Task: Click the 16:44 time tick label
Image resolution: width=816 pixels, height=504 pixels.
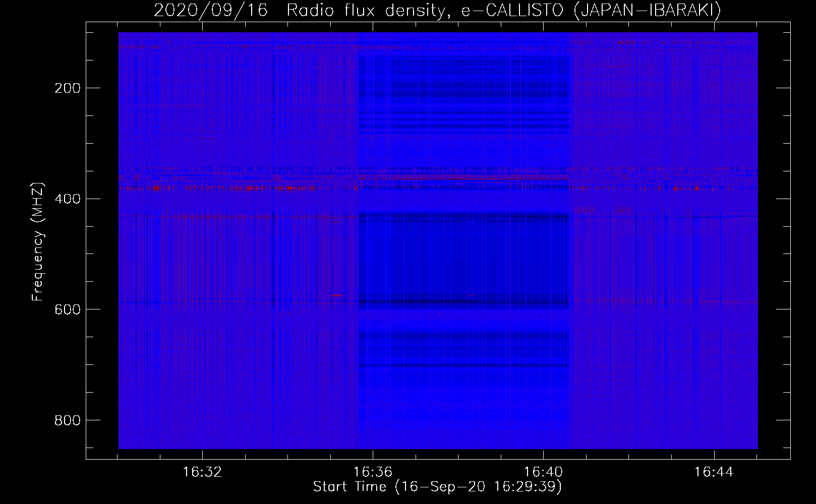Action: click(x=714, y=472)
